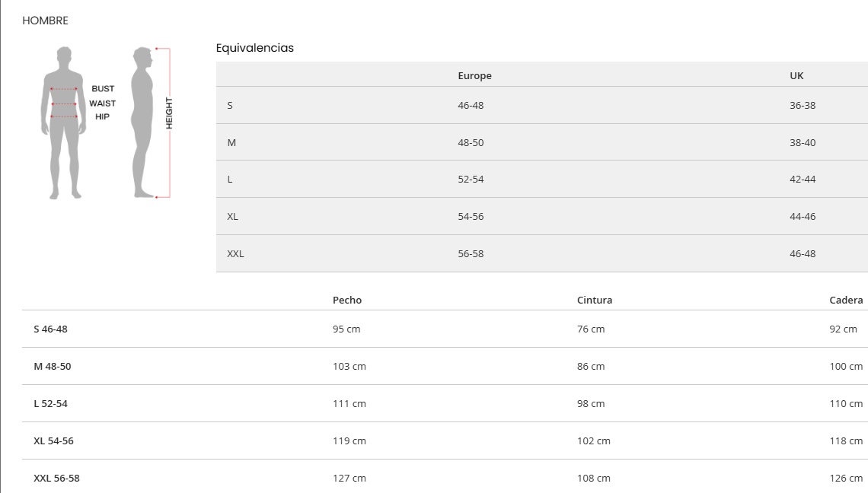Screen dimensions: 868x493
Task: Click the Cadera column header
Action: tap(846, 300)
